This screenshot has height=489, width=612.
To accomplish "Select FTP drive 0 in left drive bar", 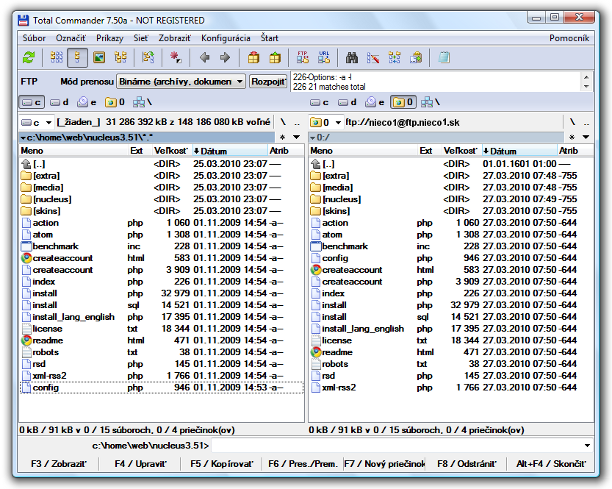I will tap(115, 102).
